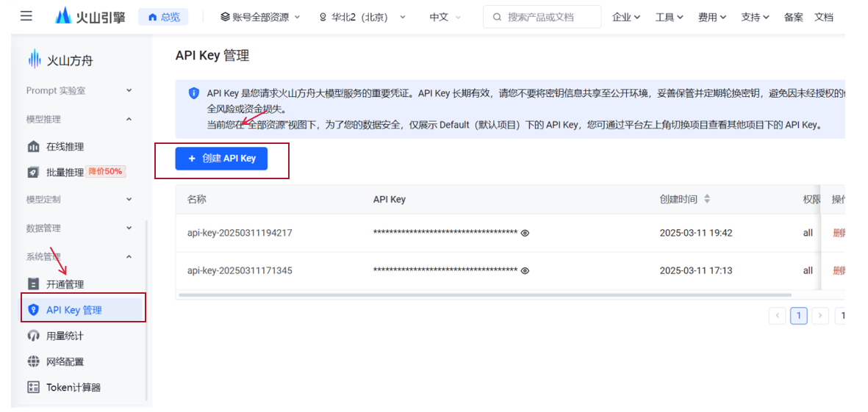Click the 在线推理 chart icon

33,147
